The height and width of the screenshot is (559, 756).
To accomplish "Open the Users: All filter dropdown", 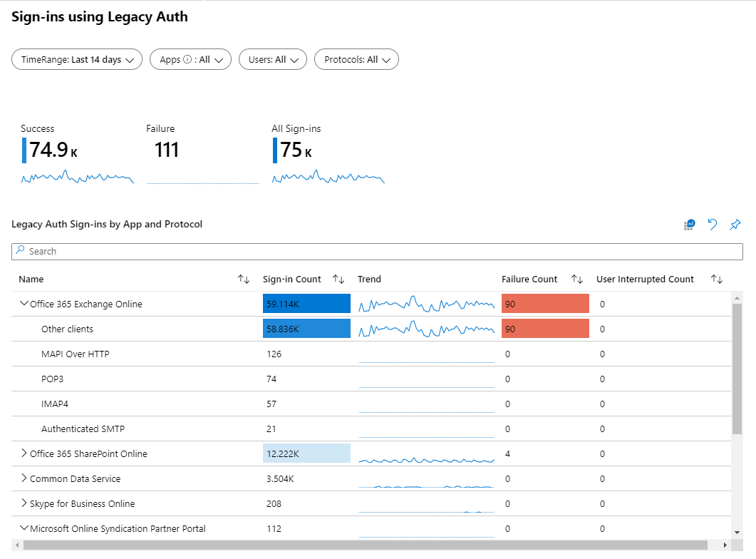I will click(x=273, y=59).
